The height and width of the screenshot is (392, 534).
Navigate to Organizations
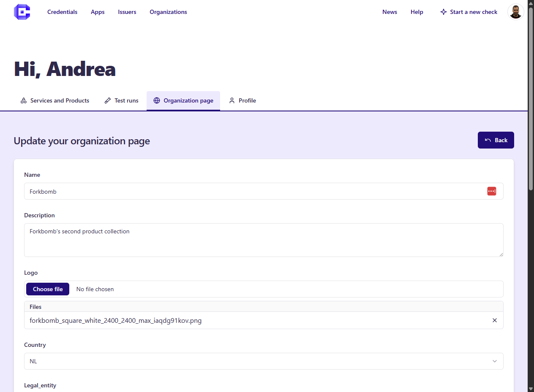(168, 12)
